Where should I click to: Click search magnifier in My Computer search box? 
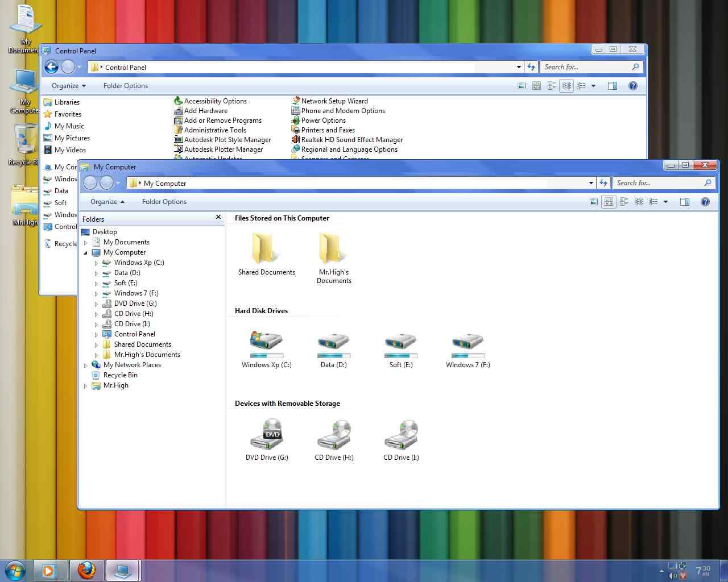[708, 183]
